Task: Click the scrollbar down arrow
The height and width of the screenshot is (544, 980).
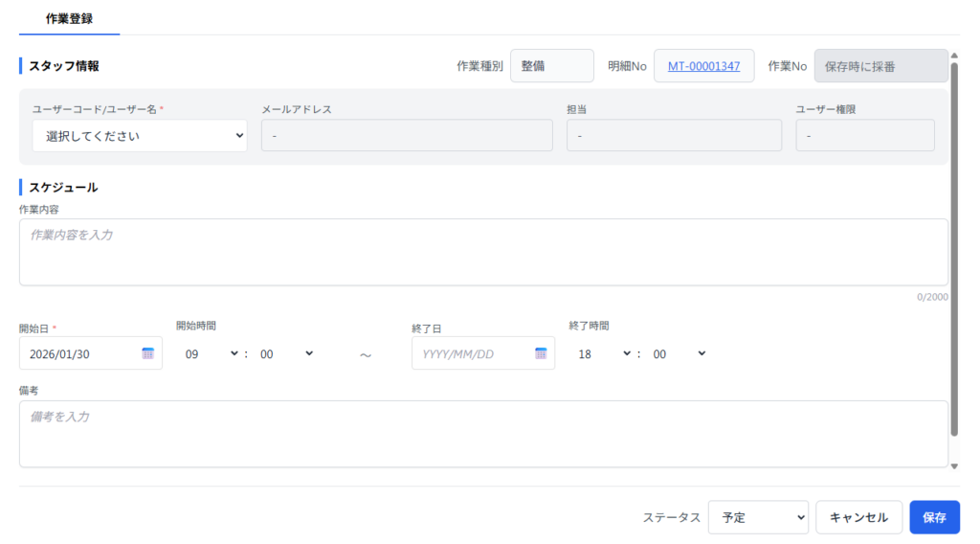Action: (953, 466)
